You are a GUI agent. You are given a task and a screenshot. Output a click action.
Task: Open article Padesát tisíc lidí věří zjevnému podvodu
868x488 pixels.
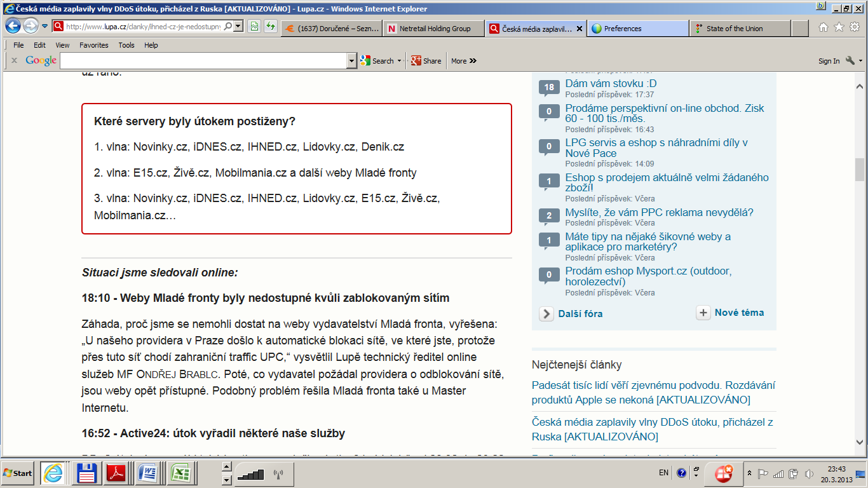(653, 392)
